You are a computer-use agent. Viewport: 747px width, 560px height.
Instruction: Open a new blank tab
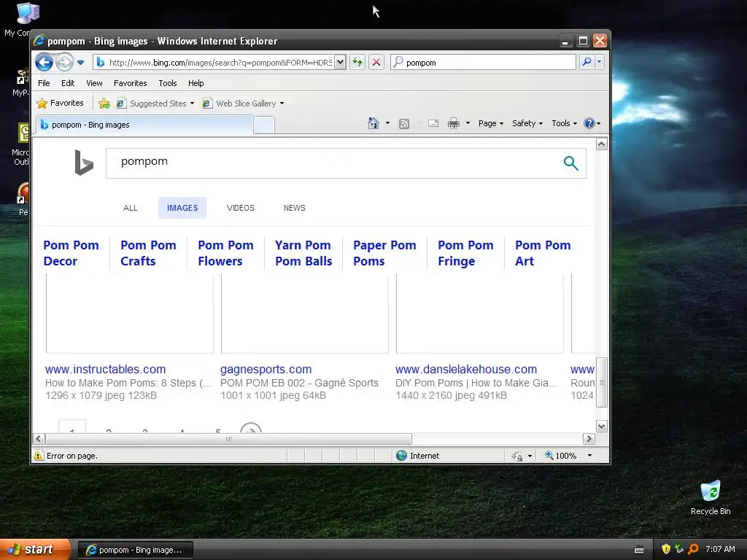coord(263,125)
